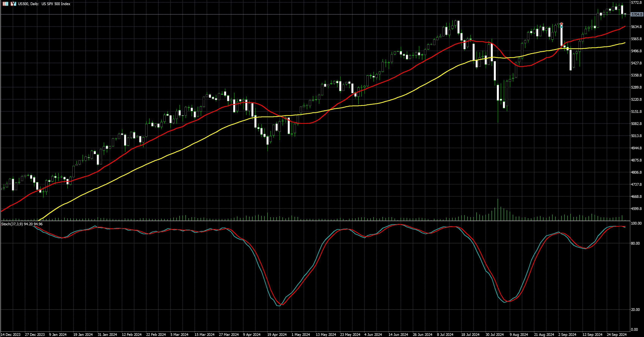This screenshot has width=644, height=337.
Task: Click the 5772.8 price scale label
Action: pos(636,2)
